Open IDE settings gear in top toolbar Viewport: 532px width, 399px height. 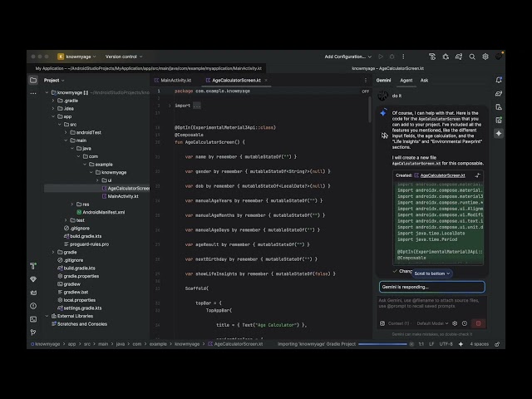[x=485, y=57]
